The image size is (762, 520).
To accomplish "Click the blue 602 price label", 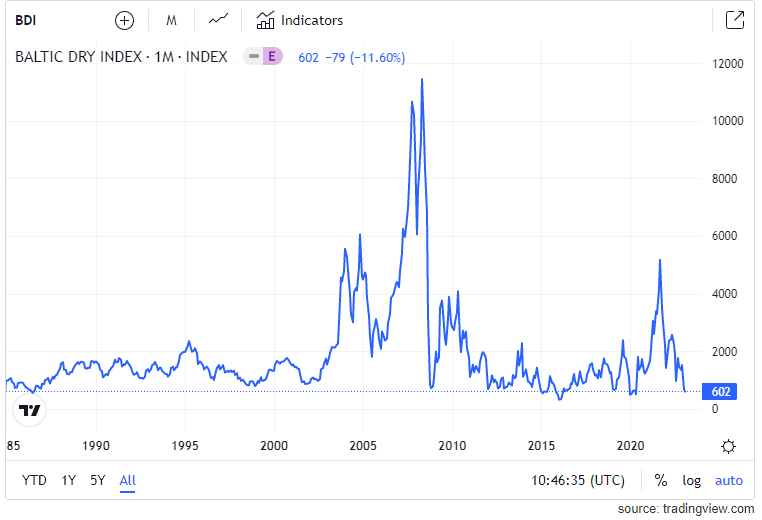I will 720,392.
